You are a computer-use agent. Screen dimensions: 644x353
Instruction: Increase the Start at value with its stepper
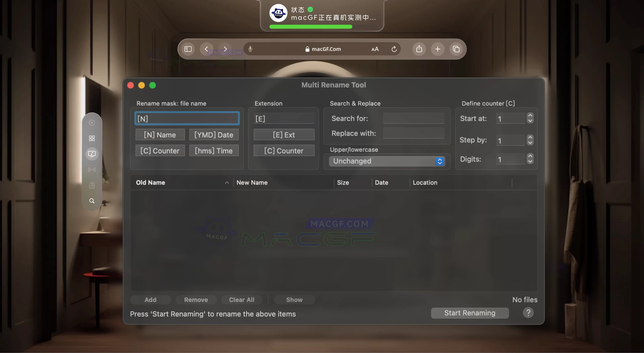pyautogui.click(x=530, y=116)
